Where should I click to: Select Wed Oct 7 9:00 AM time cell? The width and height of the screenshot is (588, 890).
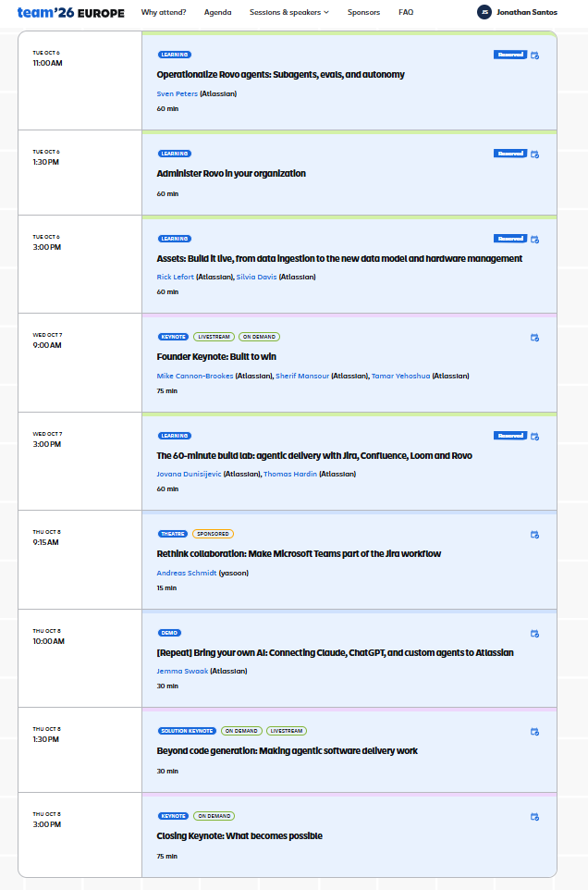coord(80,363)
